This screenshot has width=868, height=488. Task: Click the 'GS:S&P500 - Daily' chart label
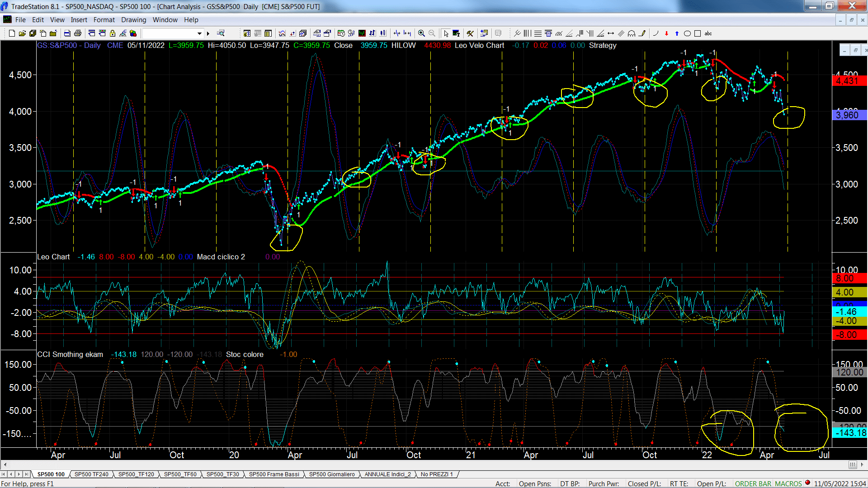pyautogui.click(x=69, y=46)
